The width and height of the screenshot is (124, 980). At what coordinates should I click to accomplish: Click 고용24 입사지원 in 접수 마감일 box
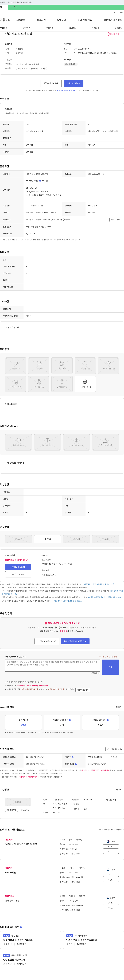coord(18,567)
